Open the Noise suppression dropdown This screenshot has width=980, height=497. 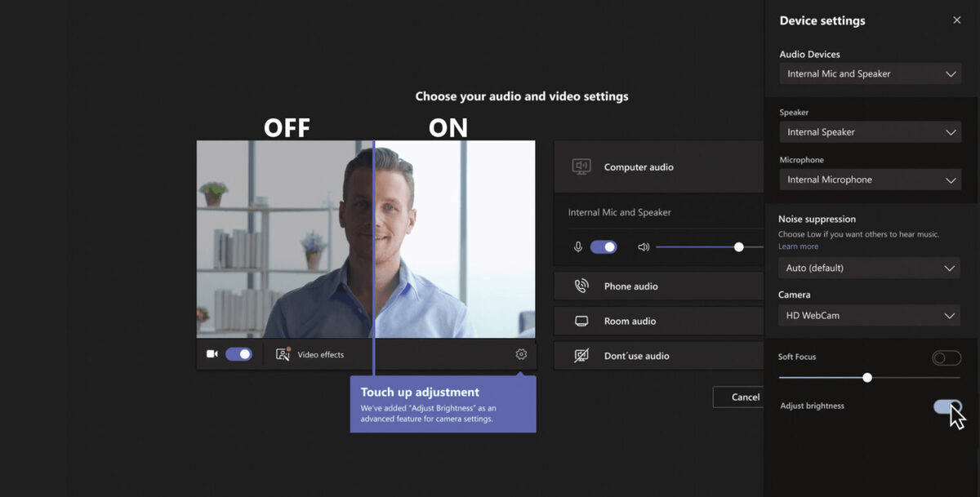click(869, 268)
